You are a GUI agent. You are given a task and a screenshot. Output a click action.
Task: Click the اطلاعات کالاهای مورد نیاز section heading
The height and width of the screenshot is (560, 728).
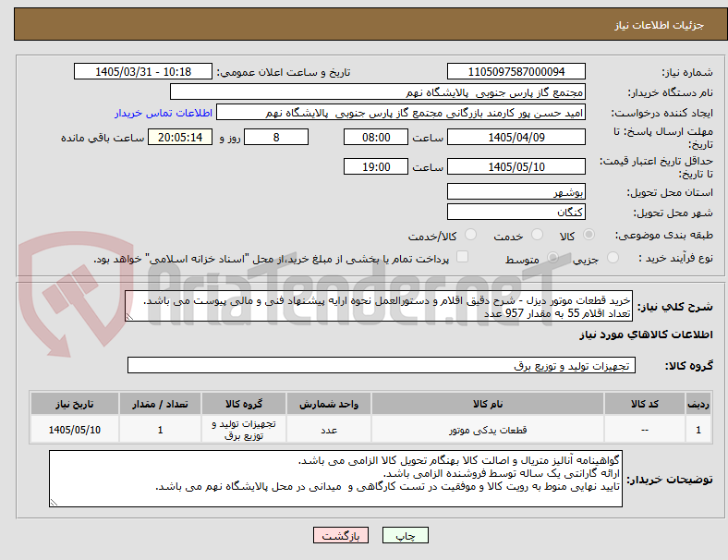click(646, 335)
